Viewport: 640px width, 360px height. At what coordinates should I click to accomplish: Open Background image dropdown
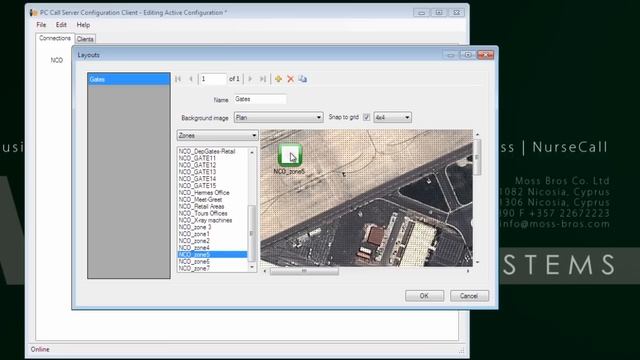pos(278,118)
